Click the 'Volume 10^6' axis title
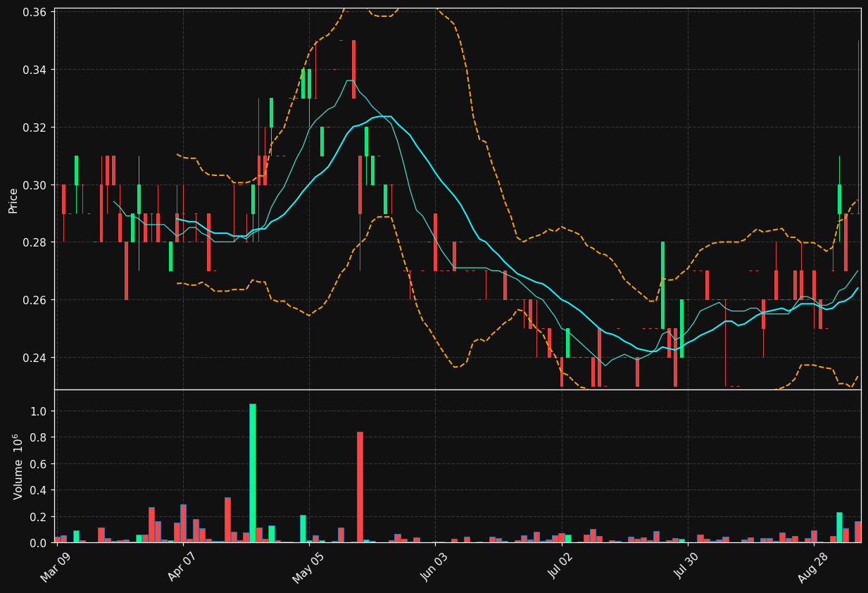Viewport: 868px width, 593px height. click(x=17, y=466)
